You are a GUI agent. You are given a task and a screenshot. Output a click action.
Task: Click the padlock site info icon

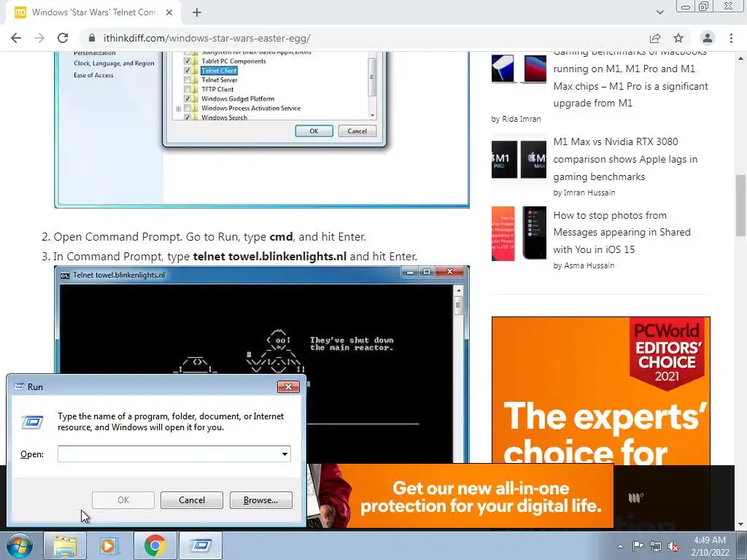(x=92, y=38)
